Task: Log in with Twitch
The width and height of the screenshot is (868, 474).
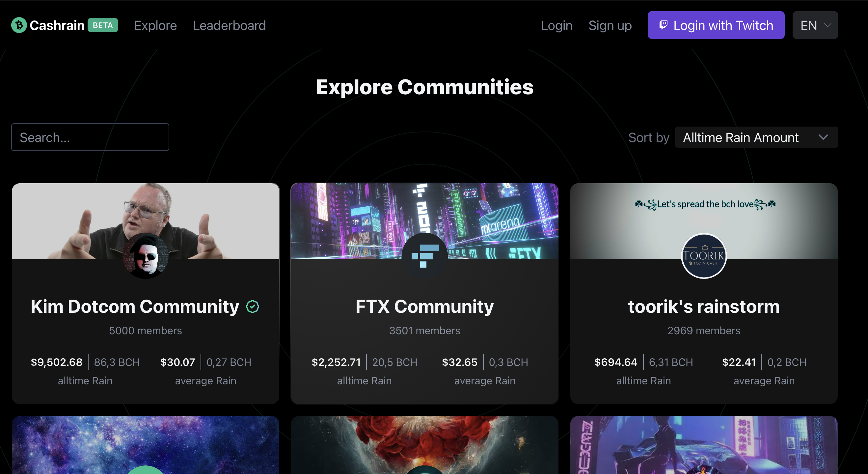Action: pos(716,25)
